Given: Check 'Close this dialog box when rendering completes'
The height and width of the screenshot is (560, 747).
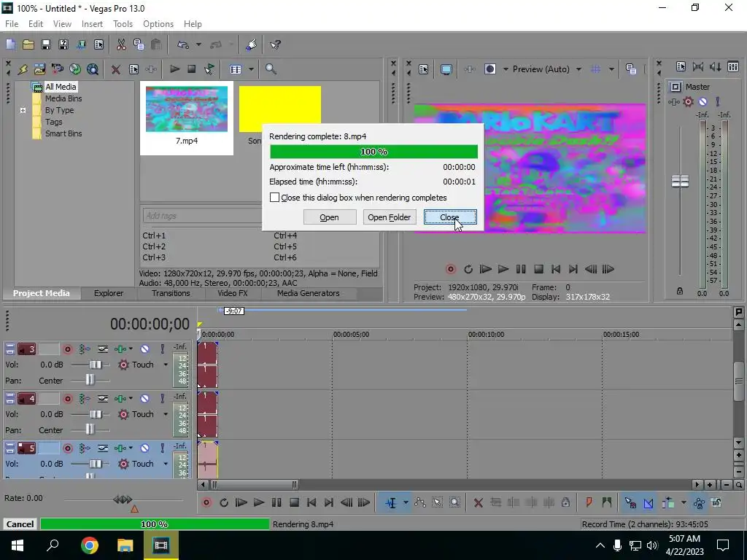Looking at the screenshot, I should (274, 198).
